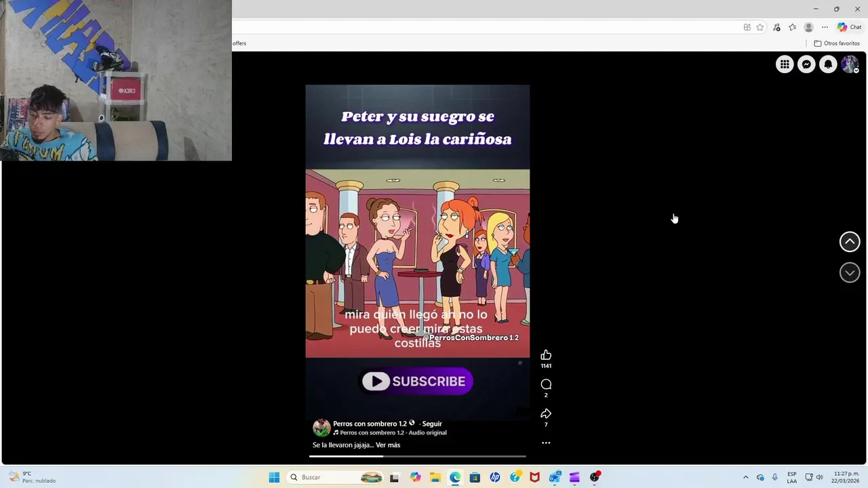Open the network status tray icon
Screen dimensions: 868x488
pos(809,477)
